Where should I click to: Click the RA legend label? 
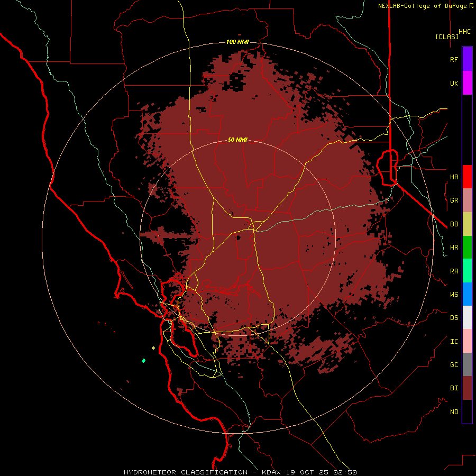tap(454, 271)
